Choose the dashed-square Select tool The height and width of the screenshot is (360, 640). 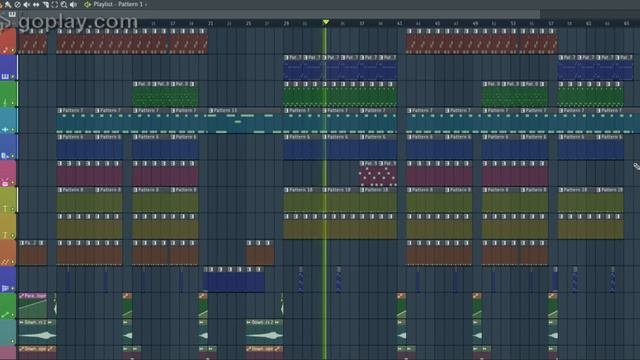(54, 4)
